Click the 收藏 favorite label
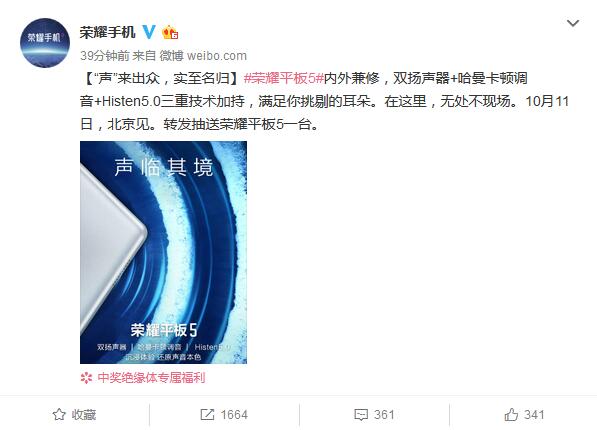The image size is (597, 430). point(84,414)
